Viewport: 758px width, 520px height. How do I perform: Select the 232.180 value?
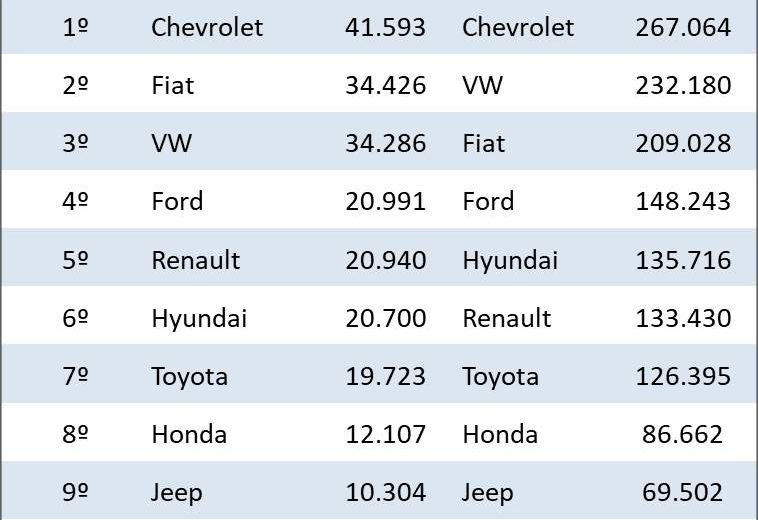point(683,85)
